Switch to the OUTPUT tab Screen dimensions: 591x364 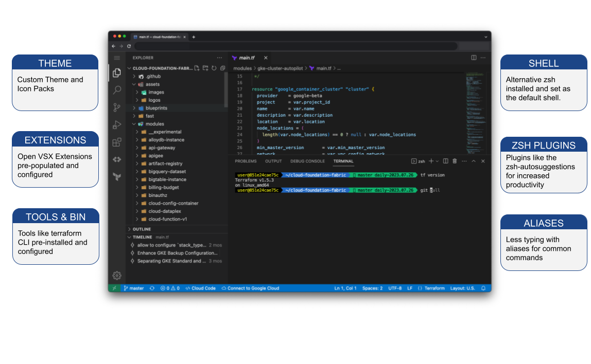click(273, 161)
